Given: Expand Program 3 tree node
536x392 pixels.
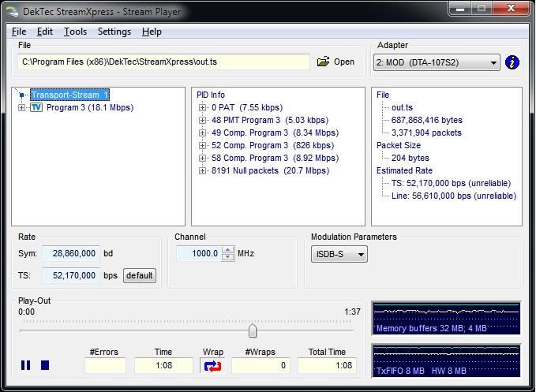Looking at the screenshot, I should 21,107.
